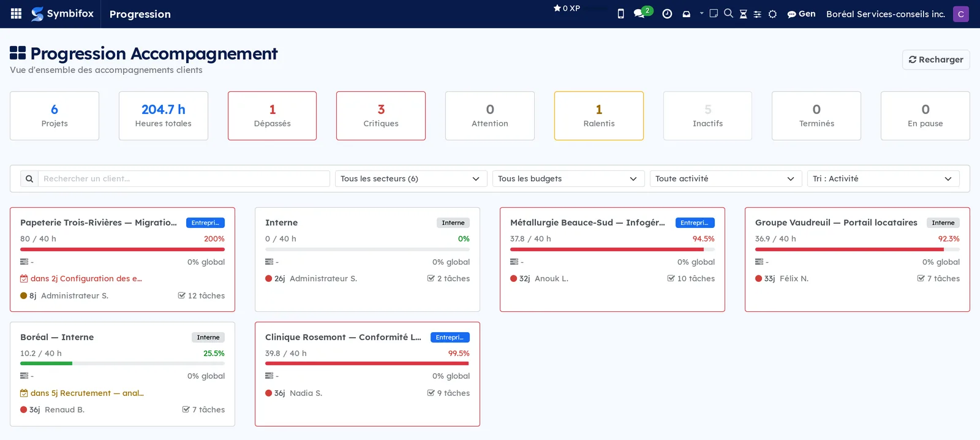Click the 10 tâches checkbox icon
Image resolution: width=980 pixels, height=440 pixels.
pos(671,278)
